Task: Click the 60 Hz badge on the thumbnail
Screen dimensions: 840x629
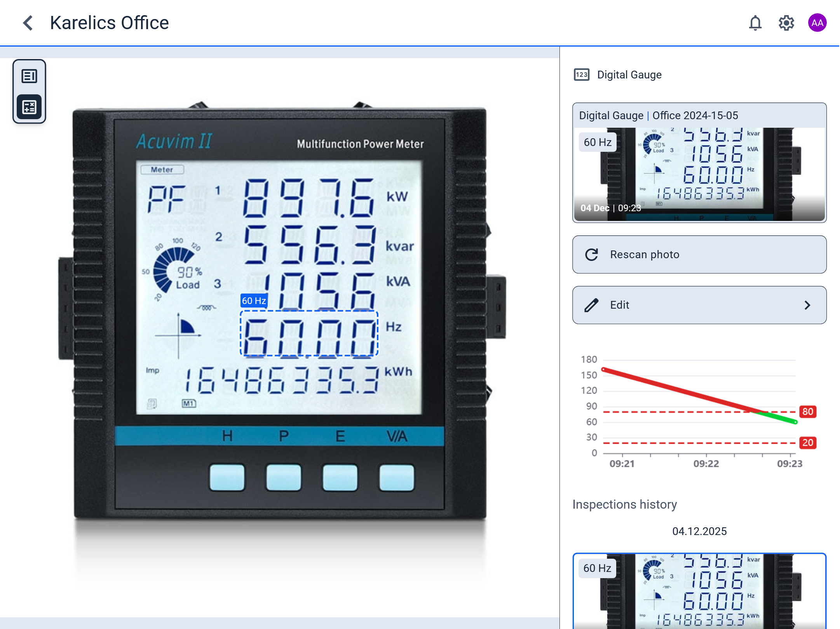Action: tap(597, 142)
